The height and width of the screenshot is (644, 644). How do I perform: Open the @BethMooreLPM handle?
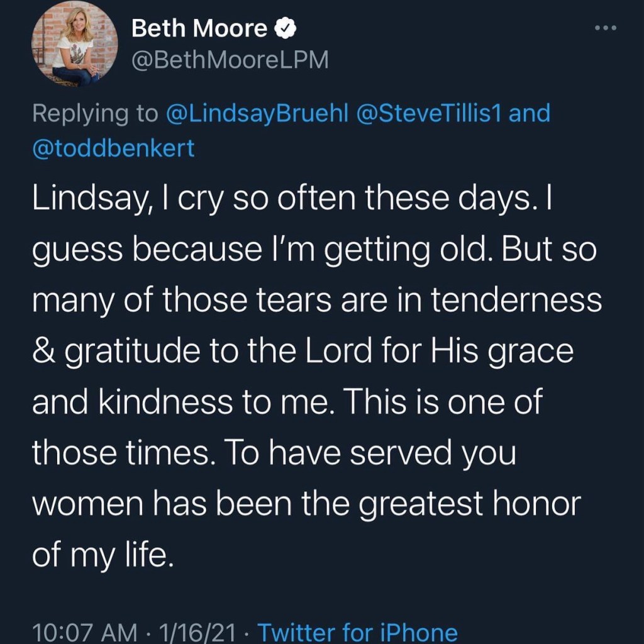point(230,60)
